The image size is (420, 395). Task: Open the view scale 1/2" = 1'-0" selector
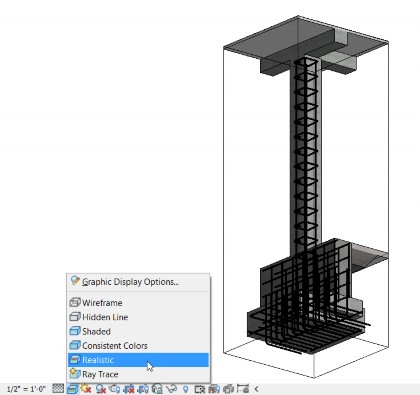coord(26,389)
